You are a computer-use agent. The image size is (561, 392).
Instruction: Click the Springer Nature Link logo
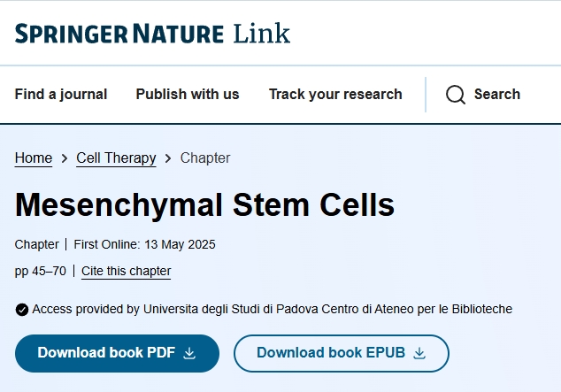pos(152,34)
